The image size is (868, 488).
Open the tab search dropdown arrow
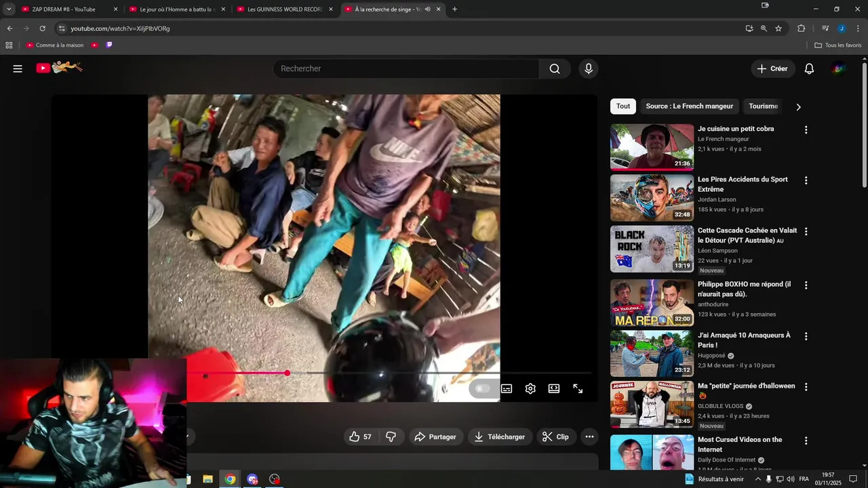pos(9,9)
